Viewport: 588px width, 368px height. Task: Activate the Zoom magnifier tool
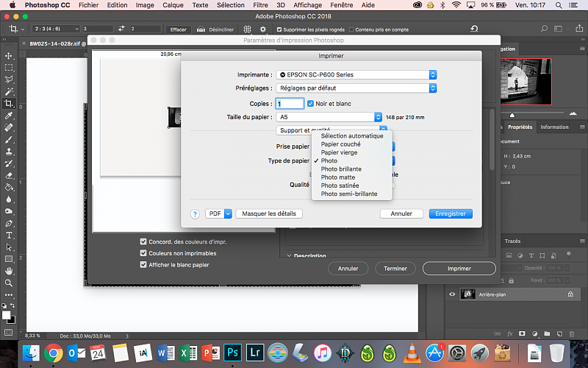(9, 283)
